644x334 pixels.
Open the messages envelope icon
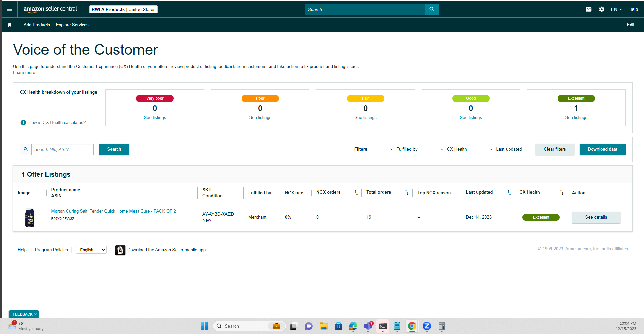(x=589, y=9)
